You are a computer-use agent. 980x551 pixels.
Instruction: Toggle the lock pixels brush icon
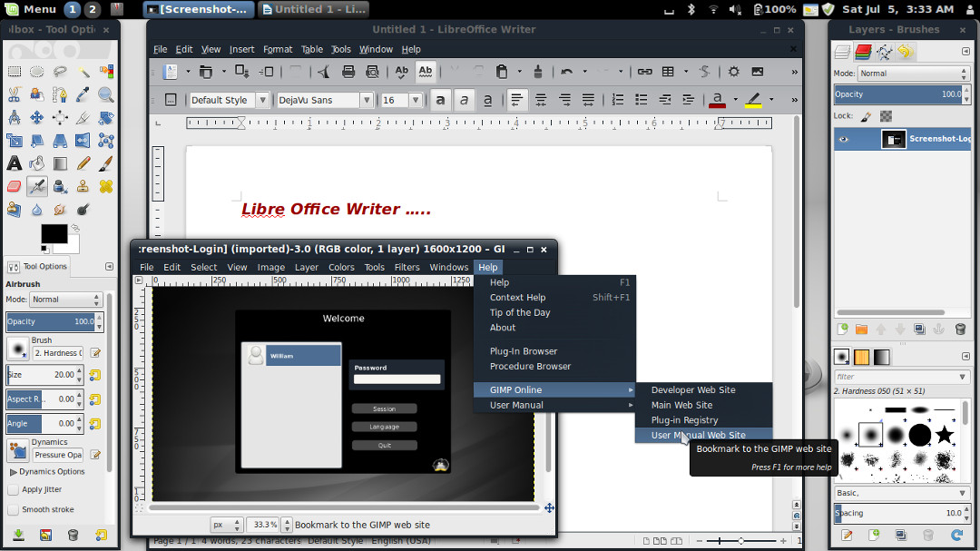(867, 116)
